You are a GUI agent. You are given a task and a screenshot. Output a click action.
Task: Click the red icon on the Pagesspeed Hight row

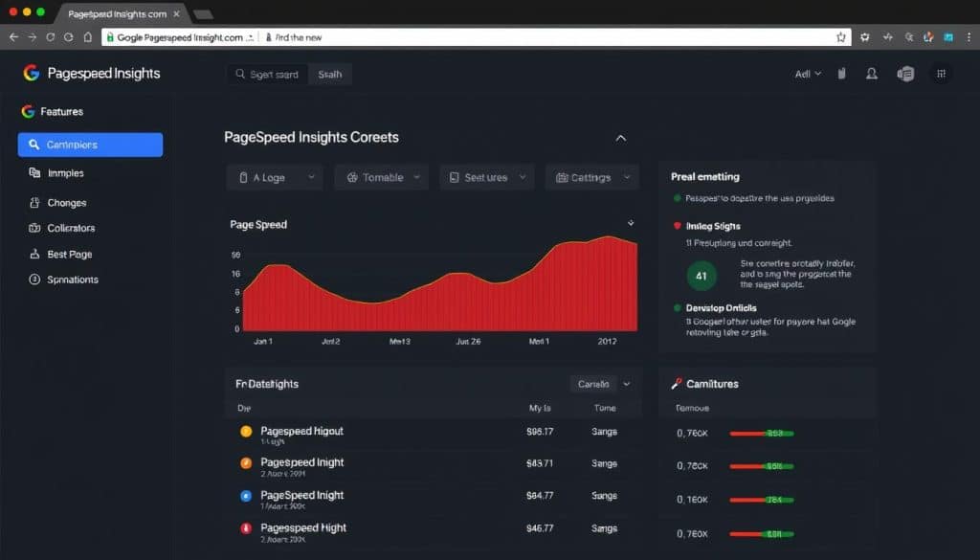click(x=246, y=528)
